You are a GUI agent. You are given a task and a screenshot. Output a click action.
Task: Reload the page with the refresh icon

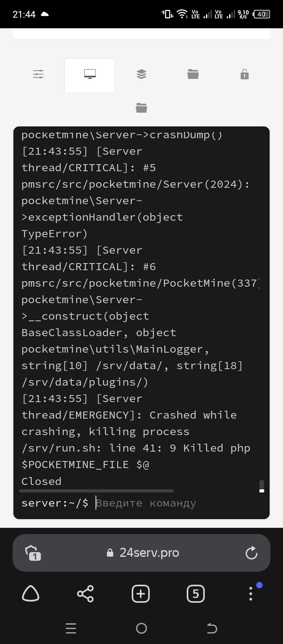tap(251, 553)
